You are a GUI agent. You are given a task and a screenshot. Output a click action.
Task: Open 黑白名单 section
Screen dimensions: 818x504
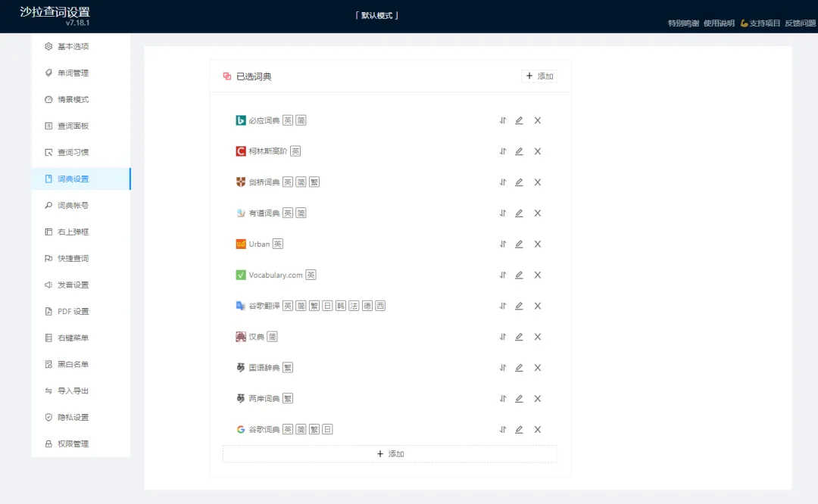81,364
